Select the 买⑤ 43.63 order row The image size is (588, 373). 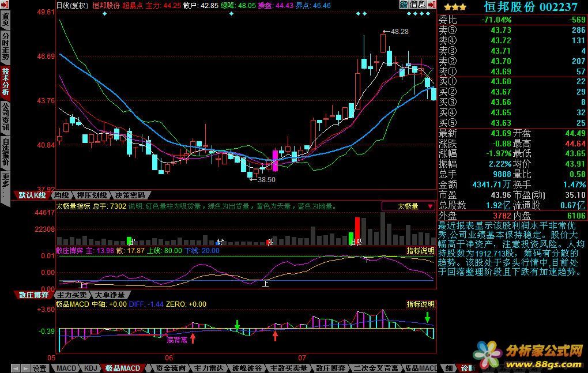point(512,123)
